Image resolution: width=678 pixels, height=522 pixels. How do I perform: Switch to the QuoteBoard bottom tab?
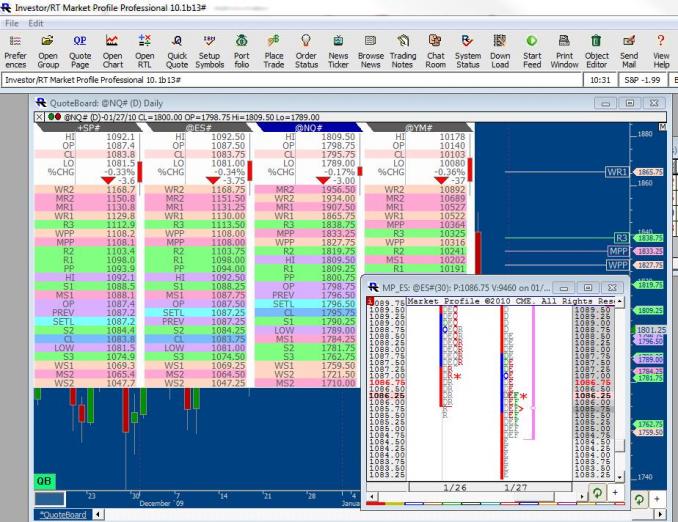pos(63,515)
